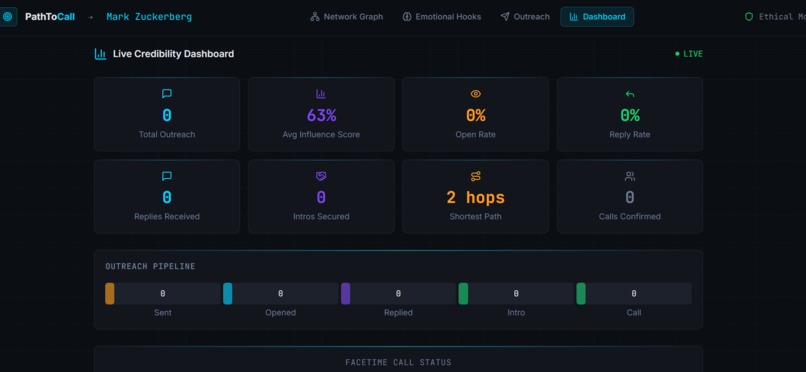Click the Reply Rate arrow icon
This screenshot has height=372, width=806.
630,94
